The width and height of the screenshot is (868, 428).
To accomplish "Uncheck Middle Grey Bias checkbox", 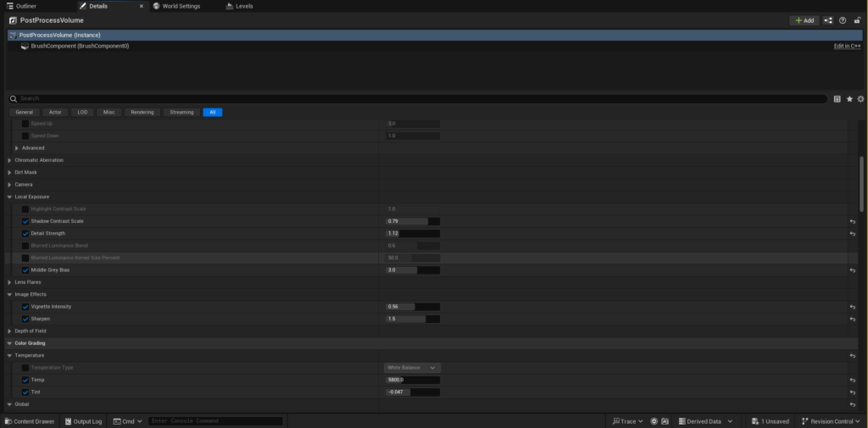I will pyautogui.click(x=25, y=270).
